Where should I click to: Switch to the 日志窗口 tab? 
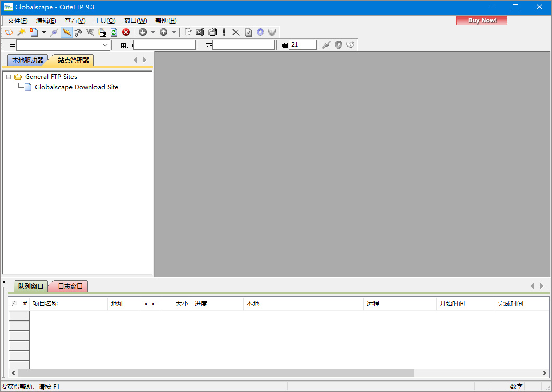point(70,286)
